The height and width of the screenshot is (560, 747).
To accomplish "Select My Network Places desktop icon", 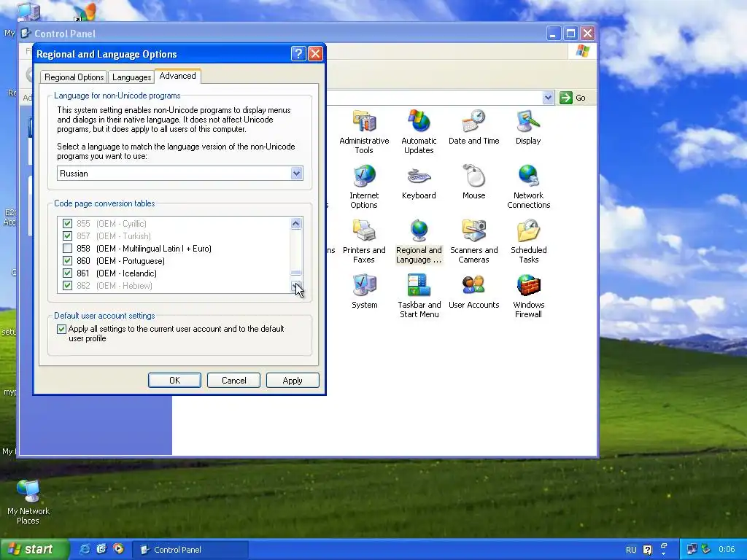I will point(28,491).
